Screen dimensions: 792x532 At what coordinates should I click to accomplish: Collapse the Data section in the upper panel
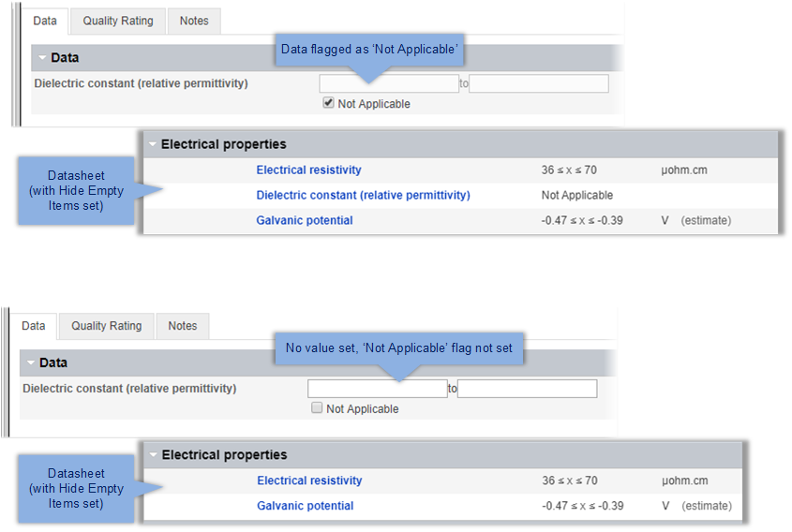pyautogui.click(x=42, y=58)
